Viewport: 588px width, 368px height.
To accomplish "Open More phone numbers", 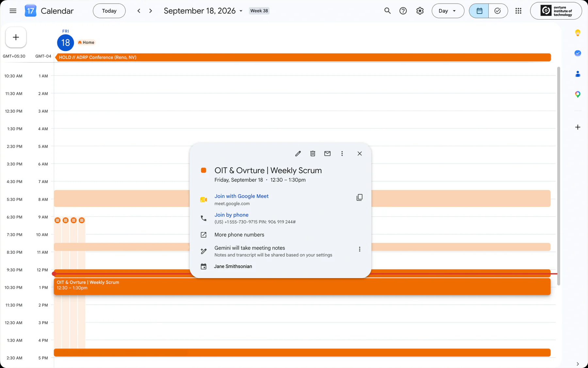I will pos(239,235).
